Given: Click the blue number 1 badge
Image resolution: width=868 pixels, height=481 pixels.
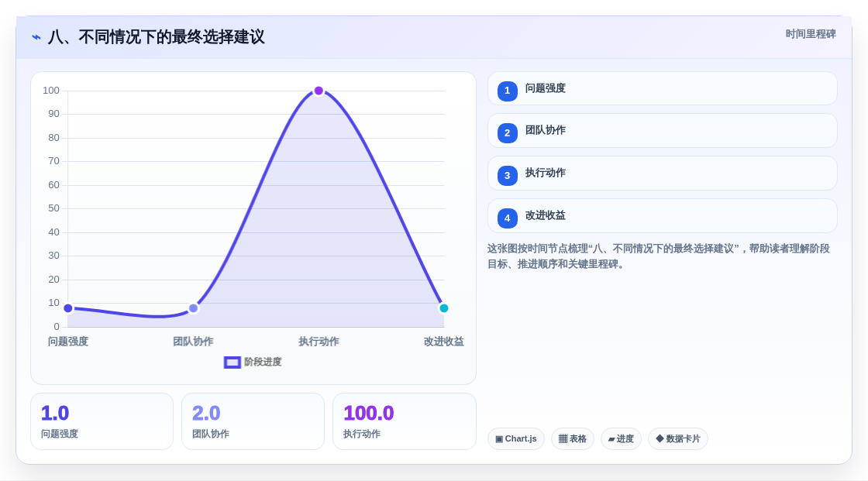Looking at the screenshot, I should [507, 91].
